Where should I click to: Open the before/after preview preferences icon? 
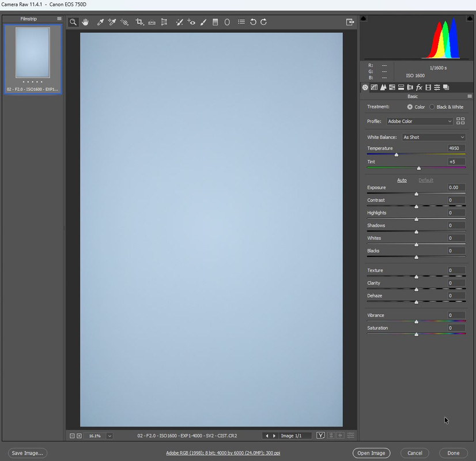click(x=350, y=436)
